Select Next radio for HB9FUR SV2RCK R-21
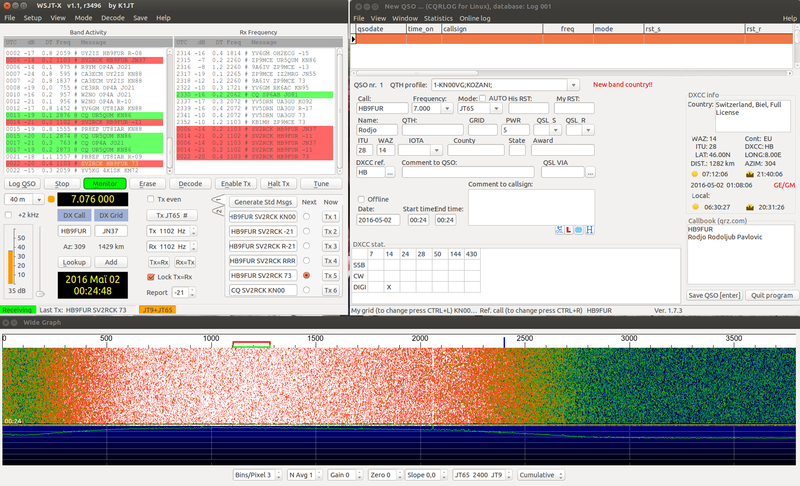 (306, 246)
